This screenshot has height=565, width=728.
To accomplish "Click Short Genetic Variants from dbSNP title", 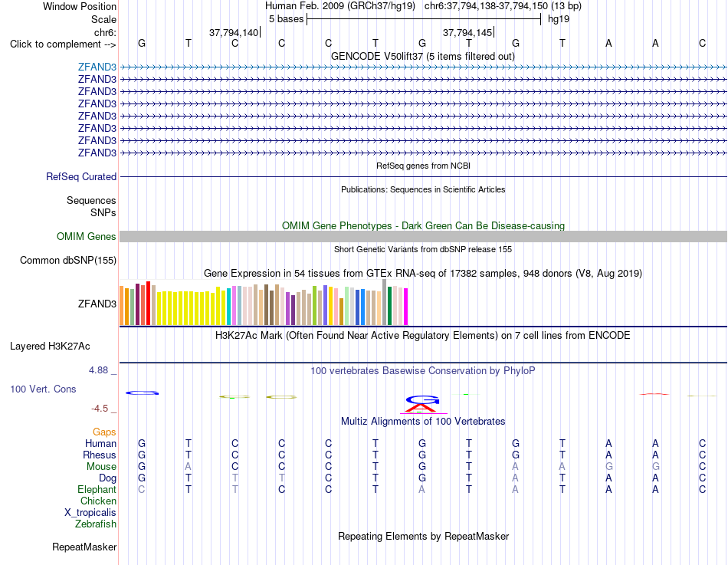I will (x=423, y=249).
